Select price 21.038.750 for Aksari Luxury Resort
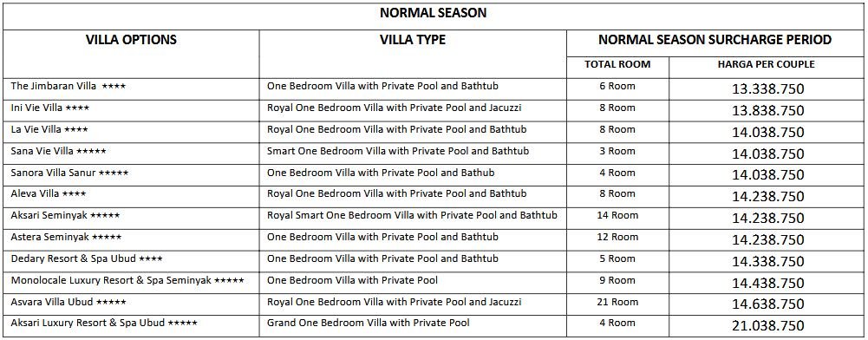 point(767,326)
